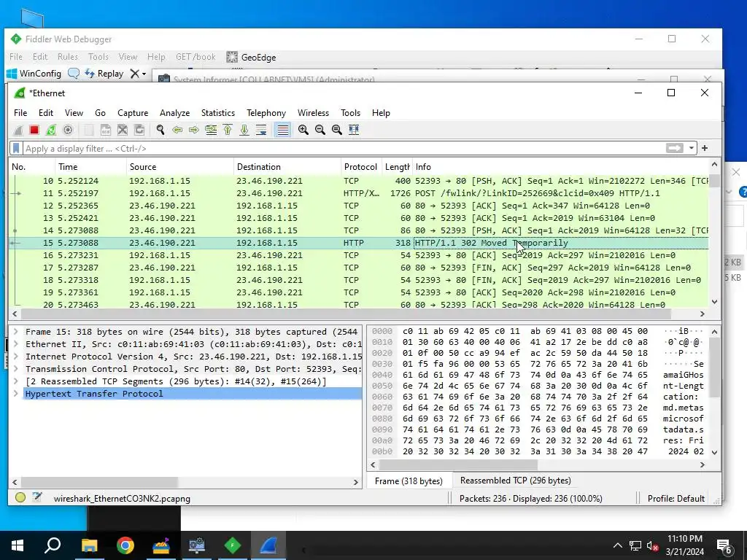747x560 pixels.
Task: Close this capture file icon
Action: coord(123,130)
